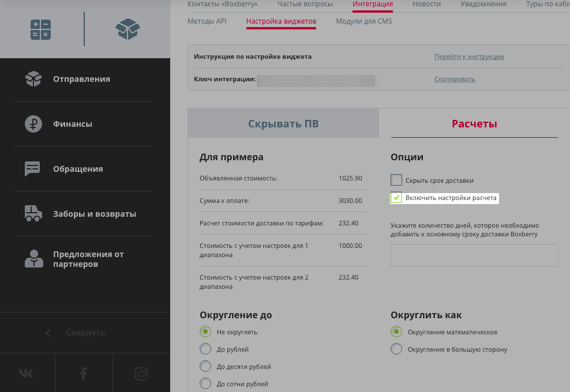Open the Финансы sidebar section

pyautogui.click(x=73, y=124)
